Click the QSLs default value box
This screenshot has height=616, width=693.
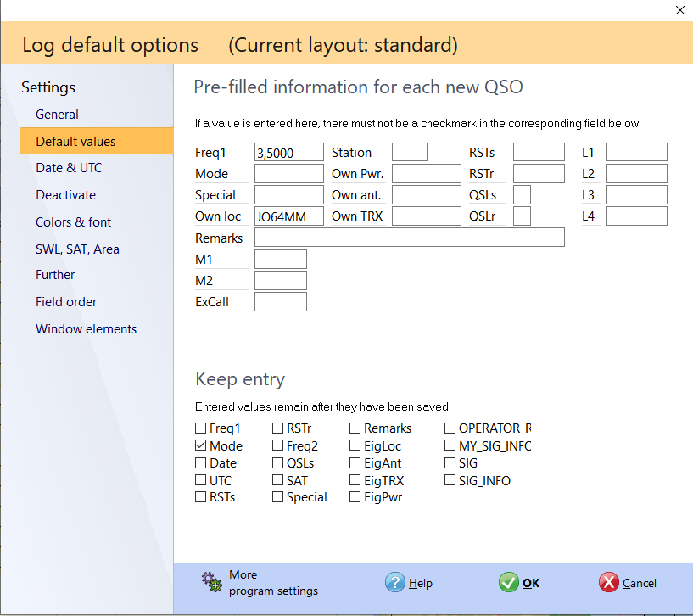tap(522, 194)
